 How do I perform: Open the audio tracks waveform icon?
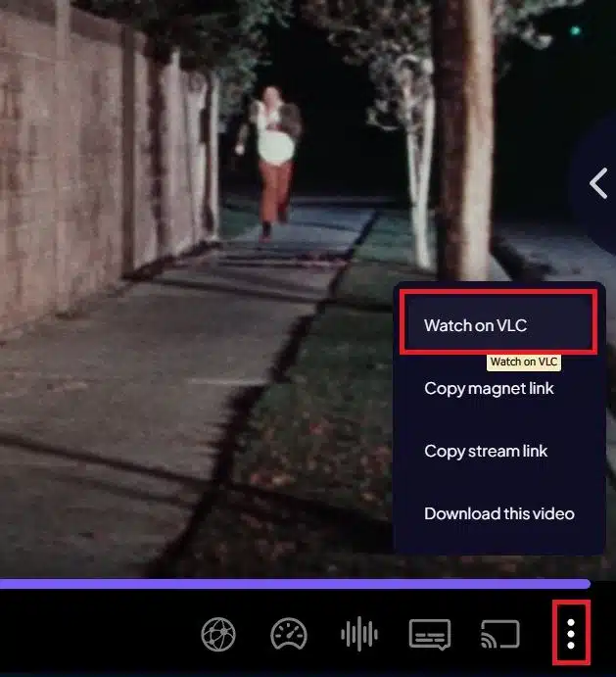(x=359, y=634)
